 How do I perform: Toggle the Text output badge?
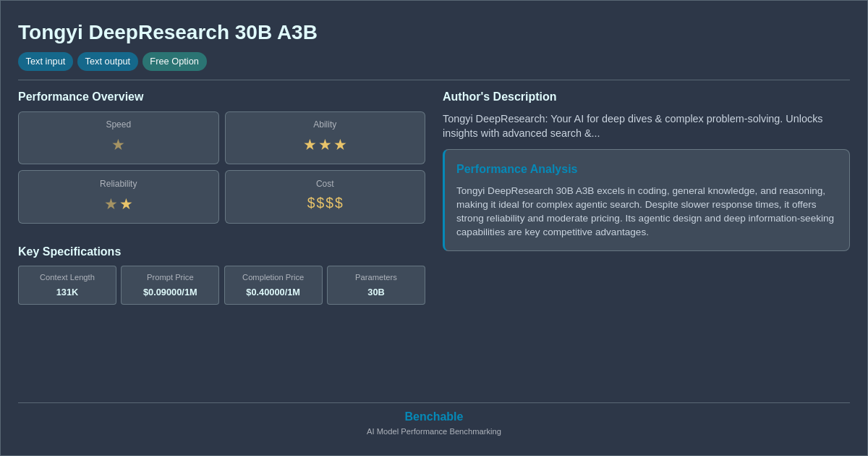click(x=108, y=62)
